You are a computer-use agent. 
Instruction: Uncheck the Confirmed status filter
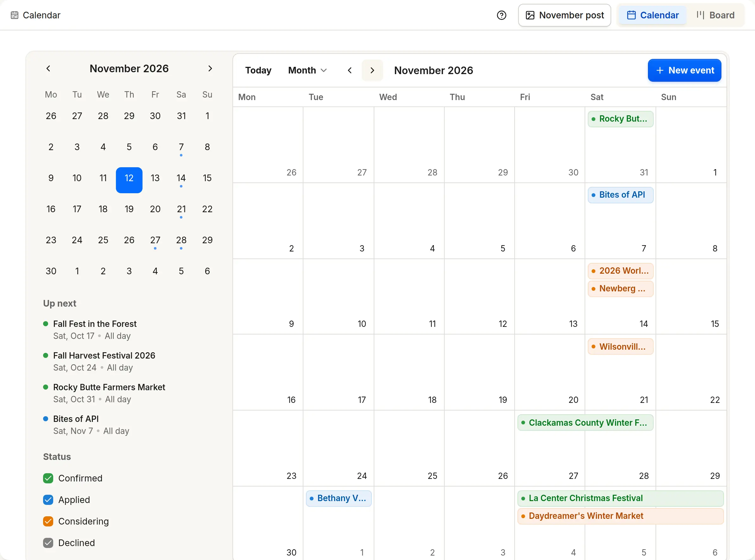click(48, 478)
